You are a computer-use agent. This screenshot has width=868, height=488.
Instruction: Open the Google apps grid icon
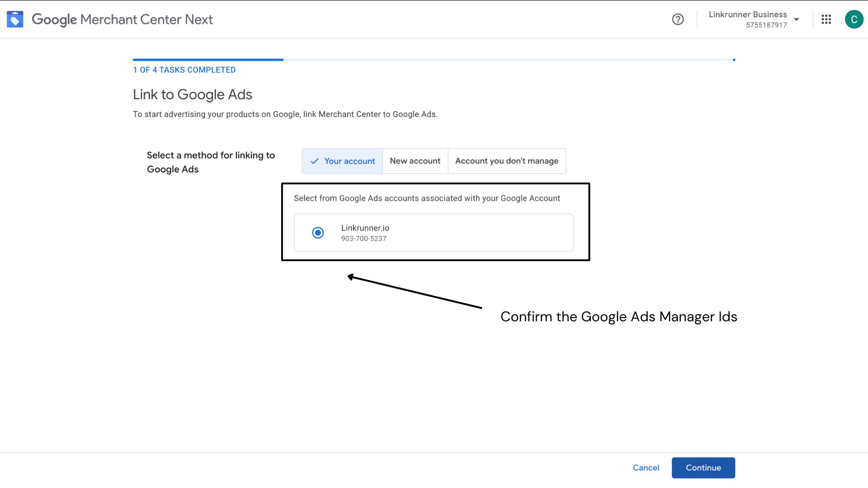[826, 19]
